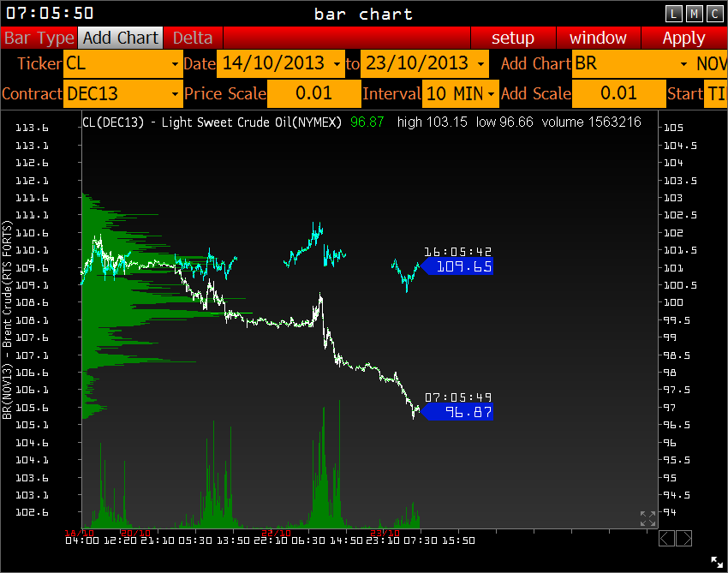Expand the Interval 10 MIN dropdown
Image resolution: width=728 pixels, height=573 pixels.
[462, 94]
